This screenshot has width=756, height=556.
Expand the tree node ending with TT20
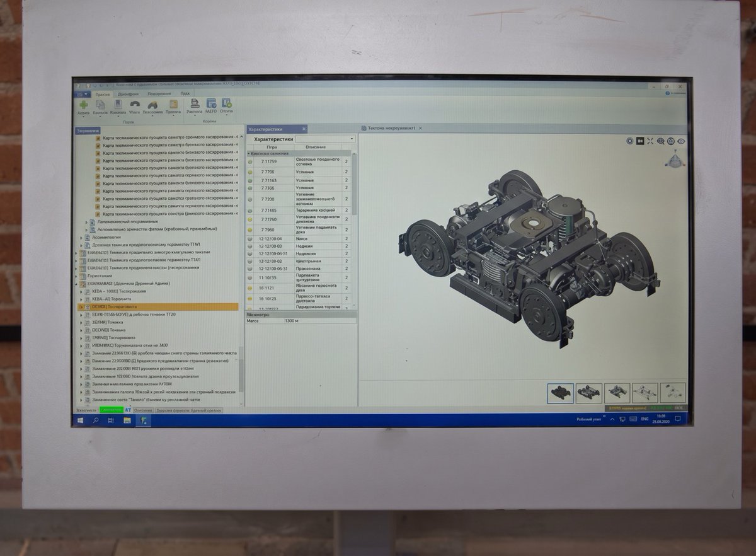point(81,315)
